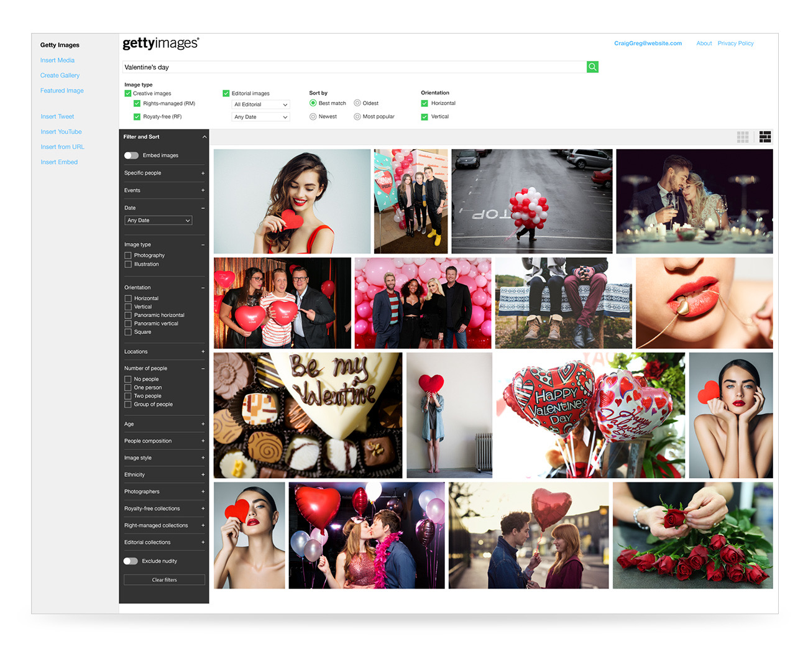
Task: Expand the Locations filter section
Action: click(203, 352)
